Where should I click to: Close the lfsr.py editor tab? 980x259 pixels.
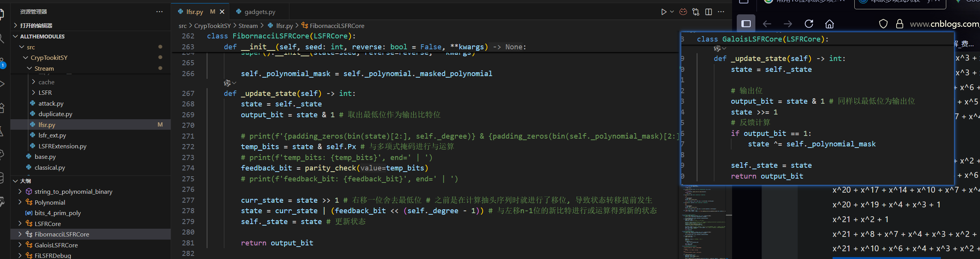222,12
